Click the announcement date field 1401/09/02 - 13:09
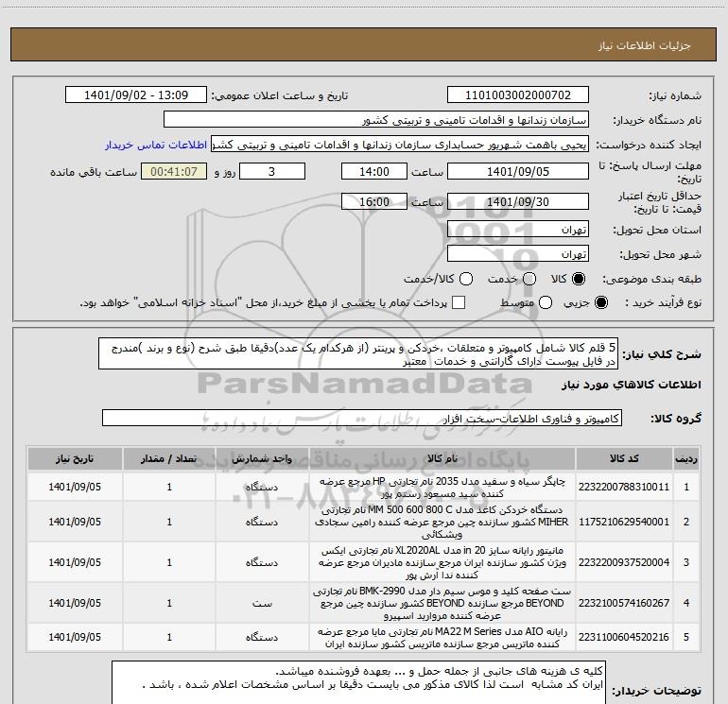 (136, 95)
